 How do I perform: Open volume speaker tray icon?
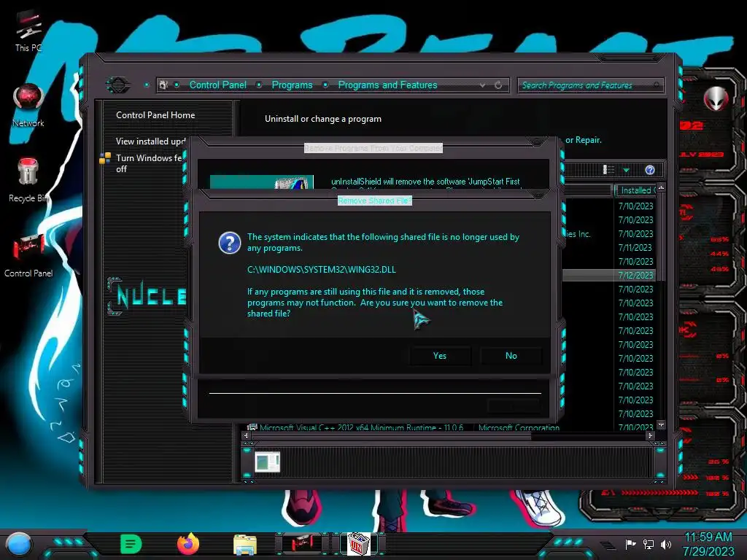[666, 544]
